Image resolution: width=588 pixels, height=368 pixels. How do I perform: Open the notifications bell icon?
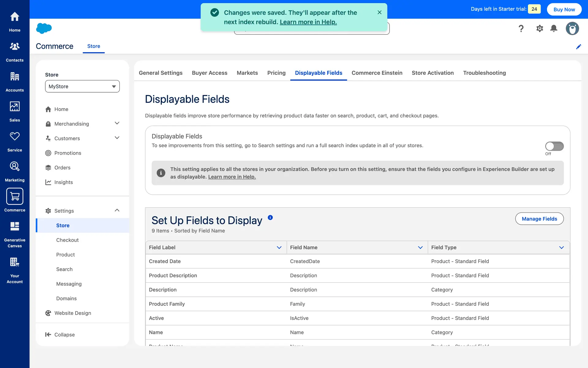pyautogui.click(x=554, y=29)
